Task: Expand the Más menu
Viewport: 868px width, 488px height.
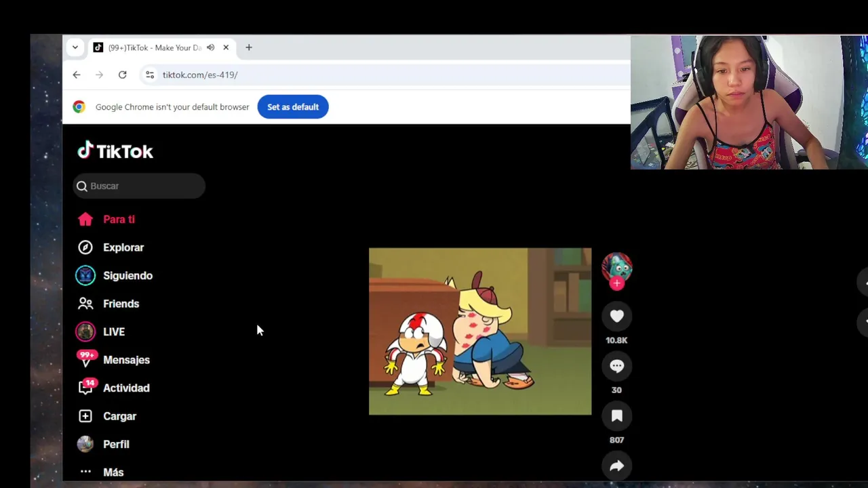Action: [113, 472]
